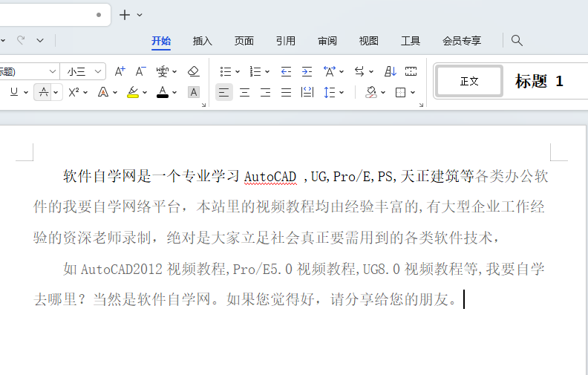Open the font size 小三 dropdown

(83, 71)
